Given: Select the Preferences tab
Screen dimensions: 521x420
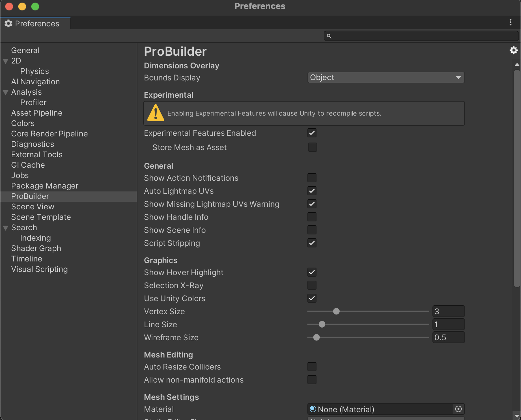Looking at the screenshot, I should click(35, 23).
